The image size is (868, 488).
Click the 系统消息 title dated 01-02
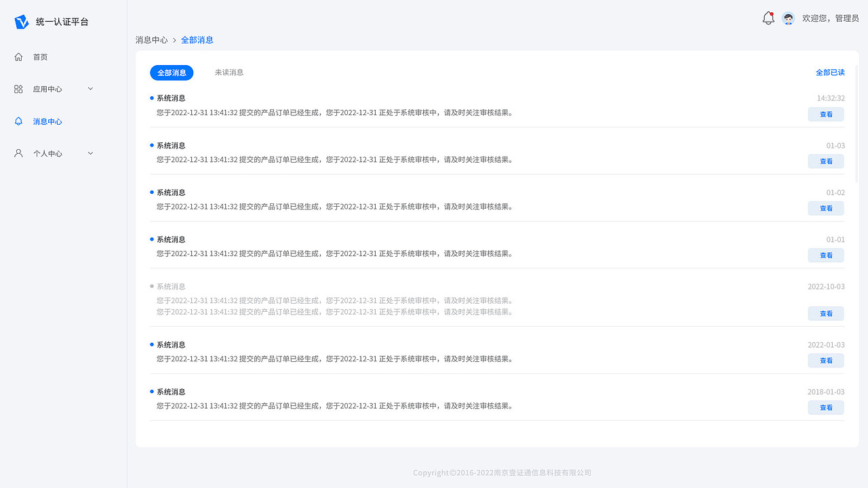coord(171,192)
